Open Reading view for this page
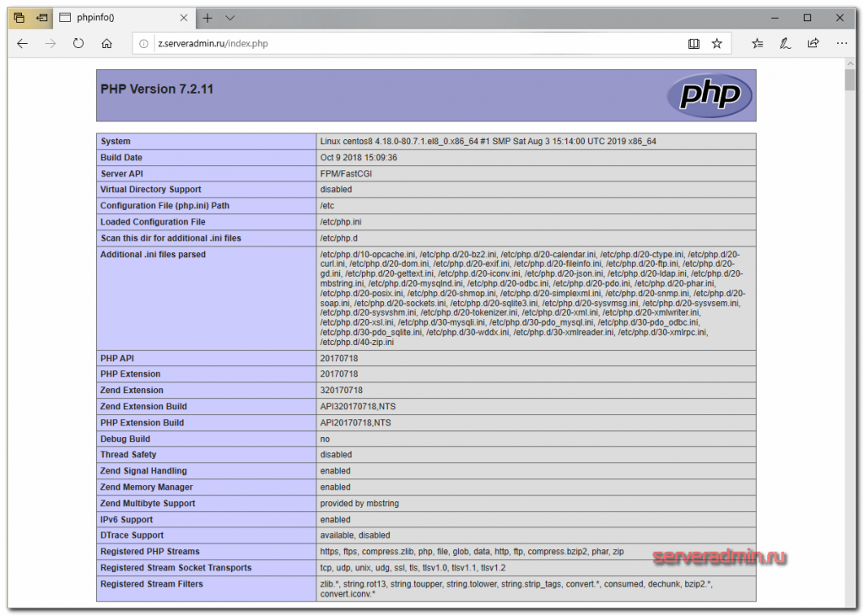Image resolution: width=864 pixels, height=616 pixels. [694, 43]
